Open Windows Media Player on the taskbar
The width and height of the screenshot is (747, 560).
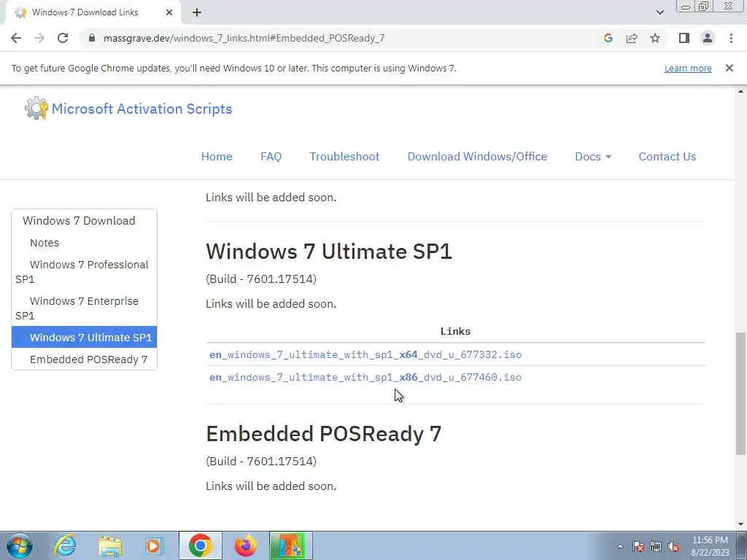155,545
